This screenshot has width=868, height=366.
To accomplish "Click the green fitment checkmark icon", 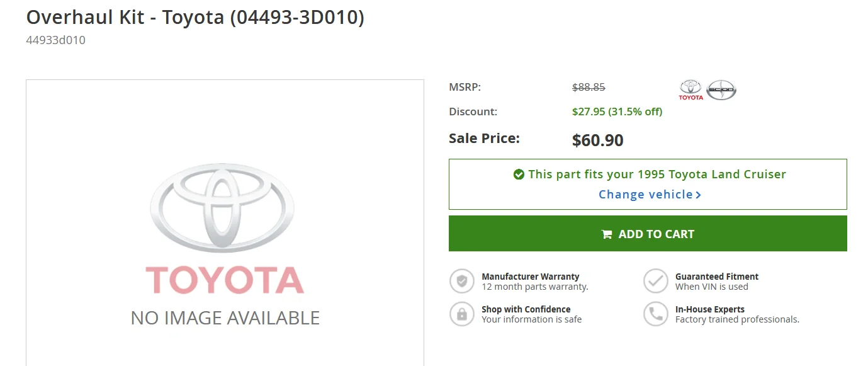I will (x=519, y=174).
